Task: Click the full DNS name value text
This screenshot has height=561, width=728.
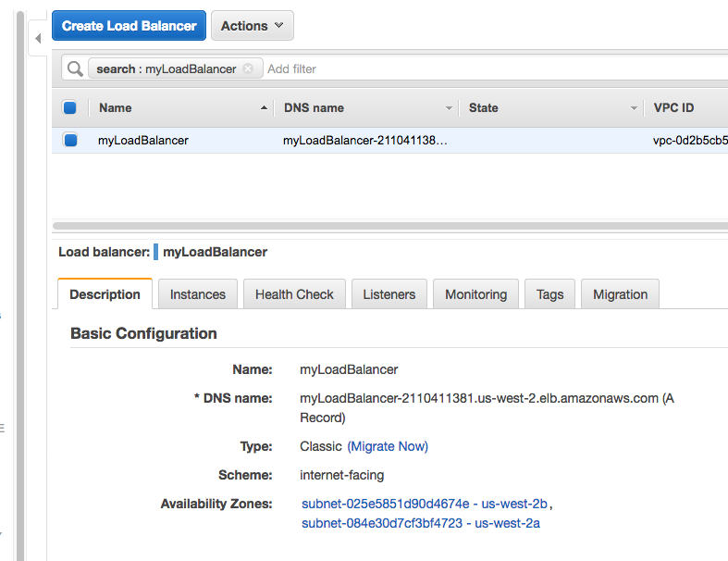Action: coord(487,407)
